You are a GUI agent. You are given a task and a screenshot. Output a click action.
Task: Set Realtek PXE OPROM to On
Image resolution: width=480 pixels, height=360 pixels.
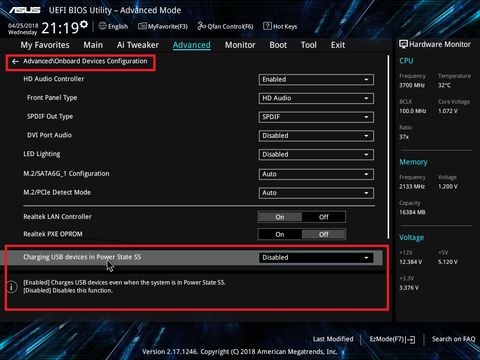click(x=280, y=234)
